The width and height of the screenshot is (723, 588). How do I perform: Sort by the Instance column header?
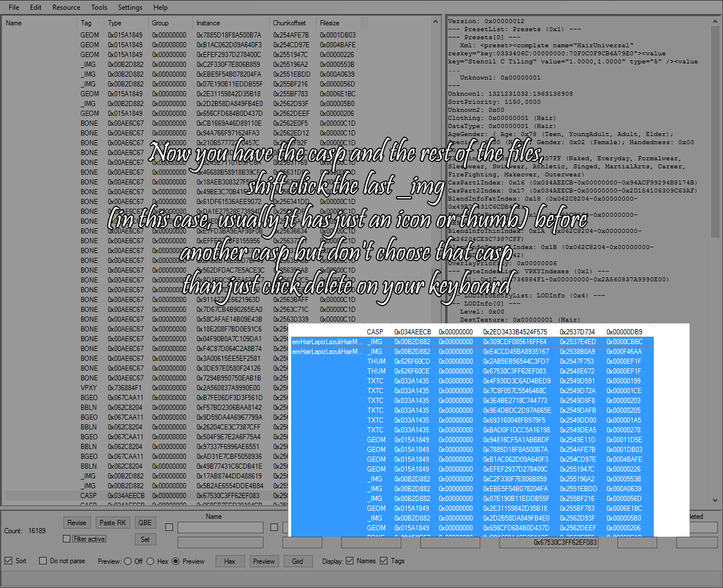click(x=208, y=23)
